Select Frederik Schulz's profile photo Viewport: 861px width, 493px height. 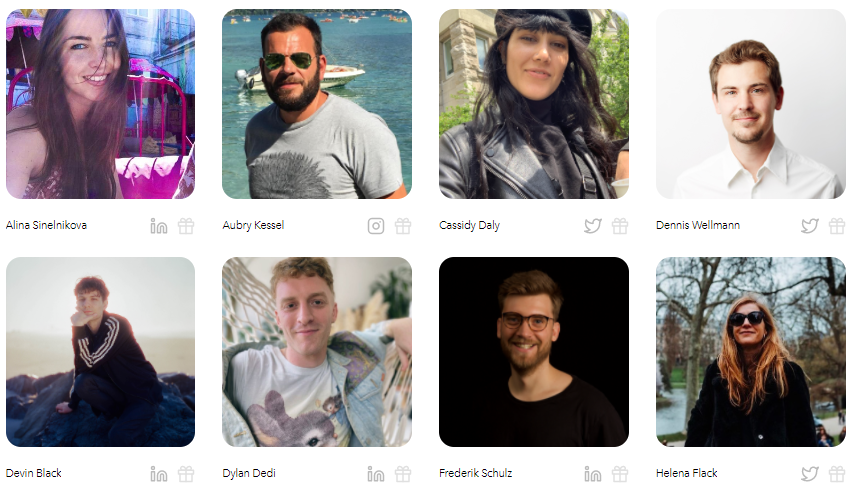[534, 352]
